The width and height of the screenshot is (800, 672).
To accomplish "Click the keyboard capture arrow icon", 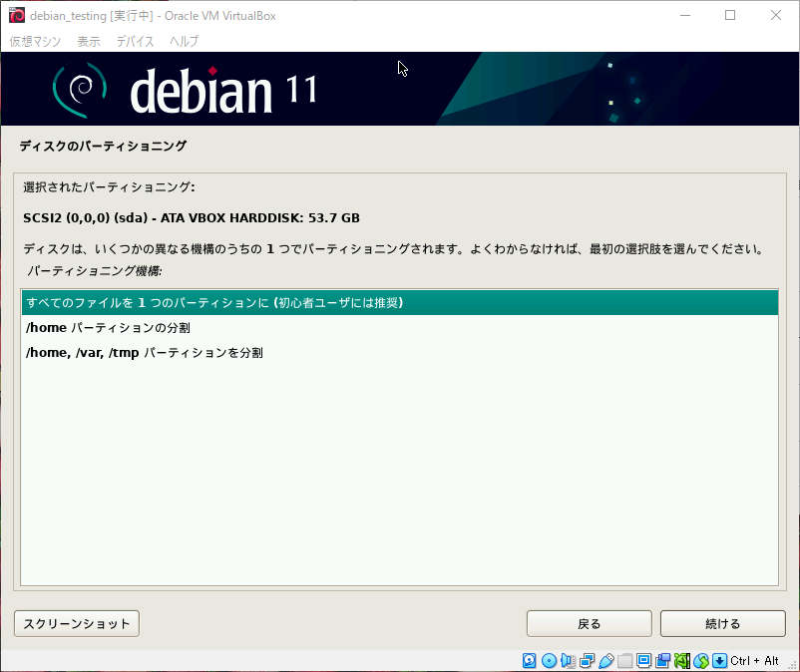I will [720, 661].
